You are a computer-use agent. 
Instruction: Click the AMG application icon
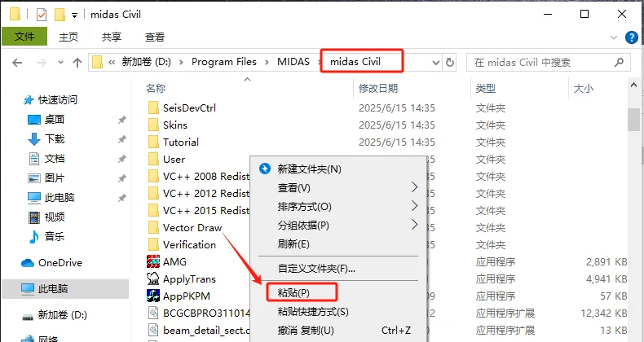point(153,261)
